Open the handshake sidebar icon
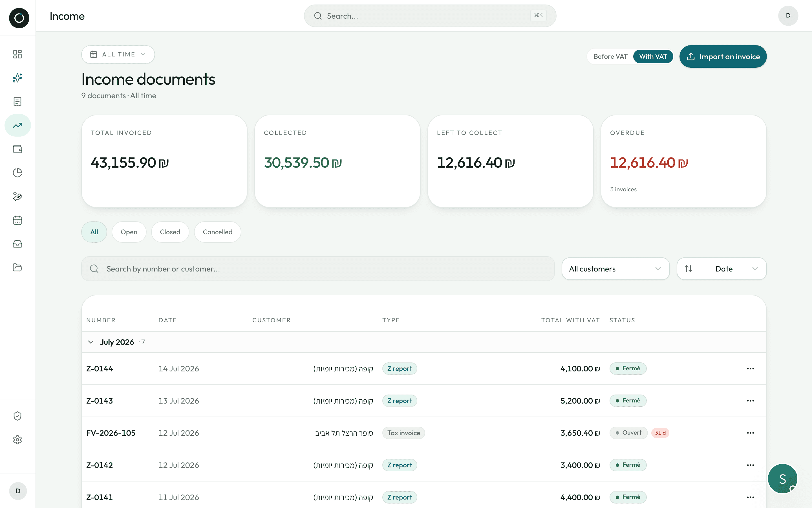812x508 pixels. pos(17,196)
